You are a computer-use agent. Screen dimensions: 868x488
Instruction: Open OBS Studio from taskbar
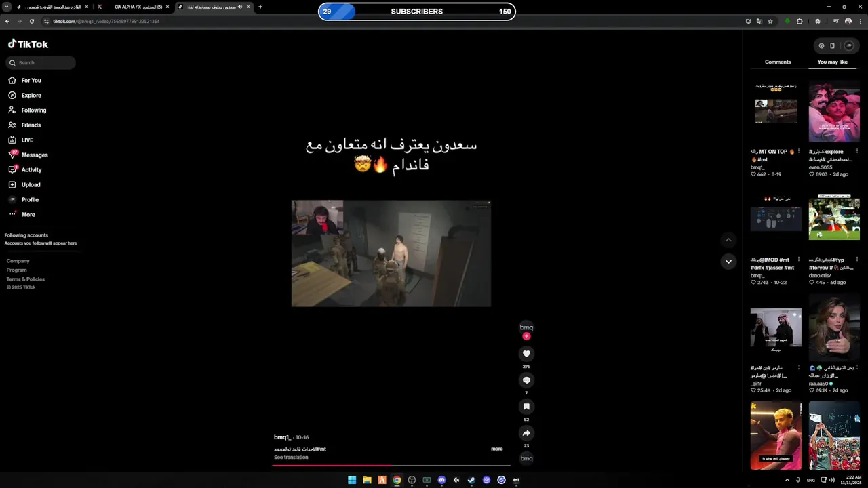[412, 480]
